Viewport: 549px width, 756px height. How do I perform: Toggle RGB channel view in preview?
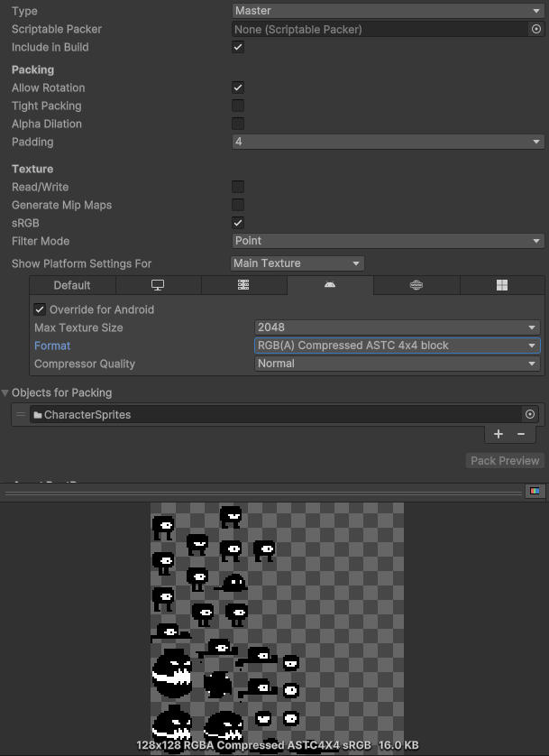click(535, 492)
